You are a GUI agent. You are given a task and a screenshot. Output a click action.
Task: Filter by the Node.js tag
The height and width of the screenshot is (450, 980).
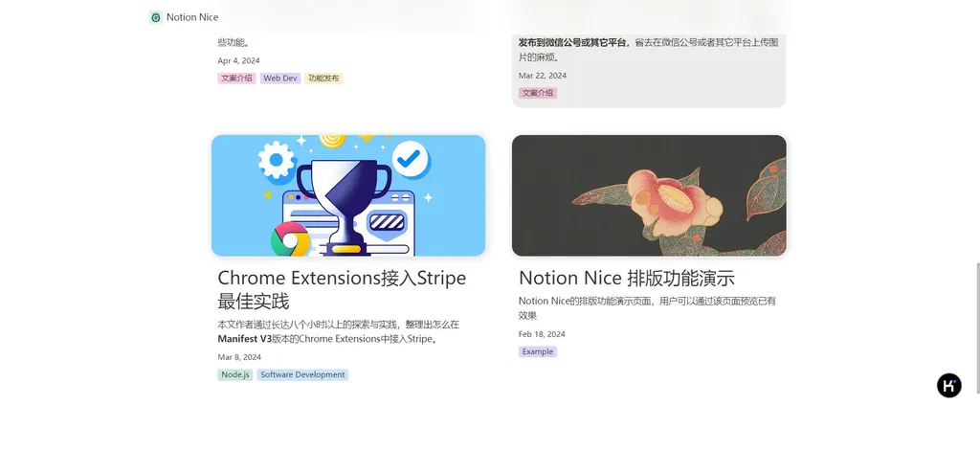(235, 375)
